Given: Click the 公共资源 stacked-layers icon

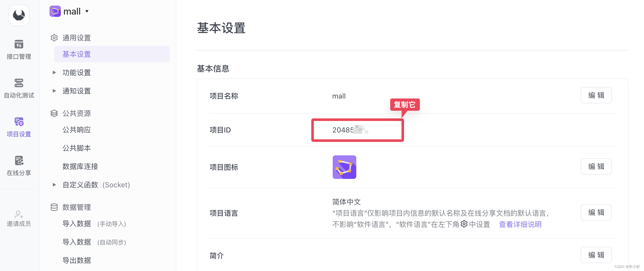Looking at the screenshot, I should pyautogui.click(x=54, y=113).
